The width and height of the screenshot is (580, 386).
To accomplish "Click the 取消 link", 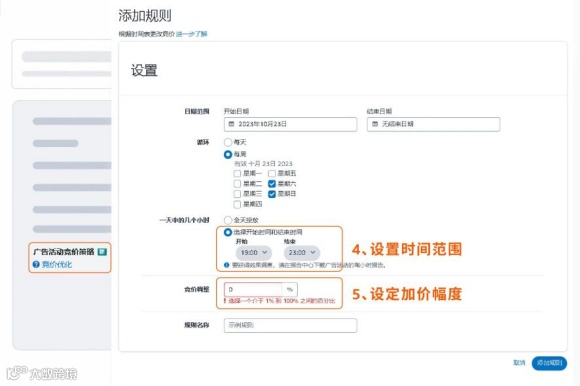I will (x=519, y=363).
